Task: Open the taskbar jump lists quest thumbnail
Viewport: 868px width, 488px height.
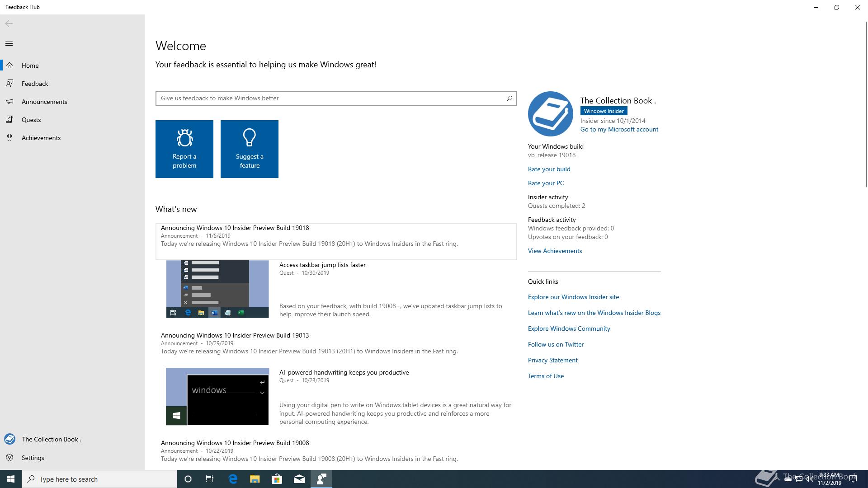Action: pyautogui.click(x=217, y=289)
